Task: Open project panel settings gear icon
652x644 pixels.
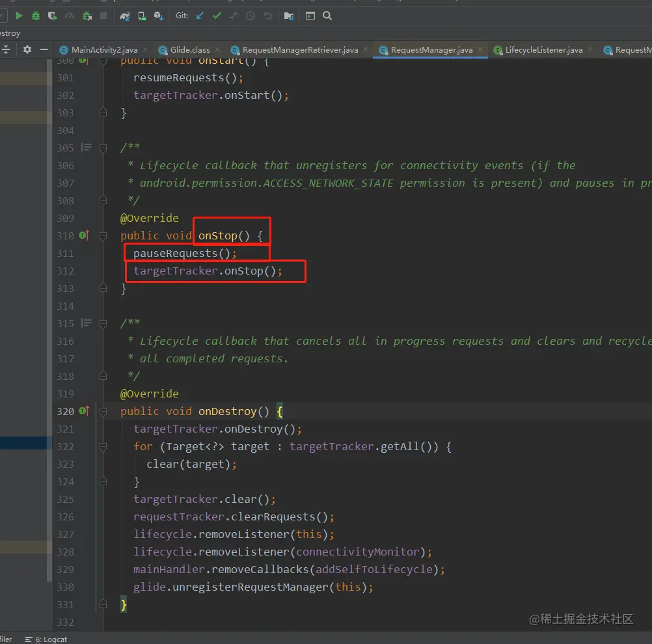Action: click(27, 49)
